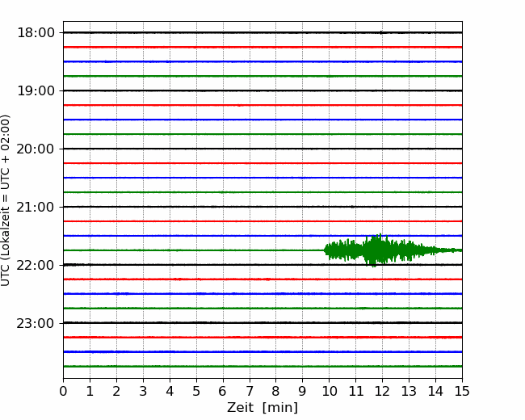525x420 pixels.
Task: Click the x-axis tick label 14
Action: click(435, 391)
